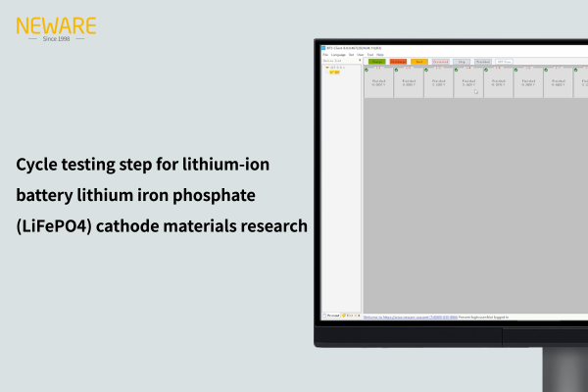Open the Tool menu
Screen dimensions: 588x392
tap(369, 54)
